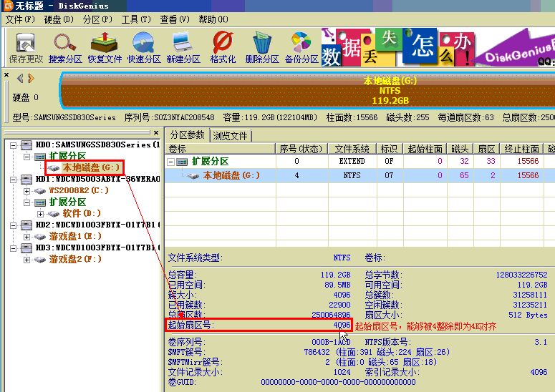555x392 pixels.
Task: Choose the 格式化 format icon
Action: point(223,47)
